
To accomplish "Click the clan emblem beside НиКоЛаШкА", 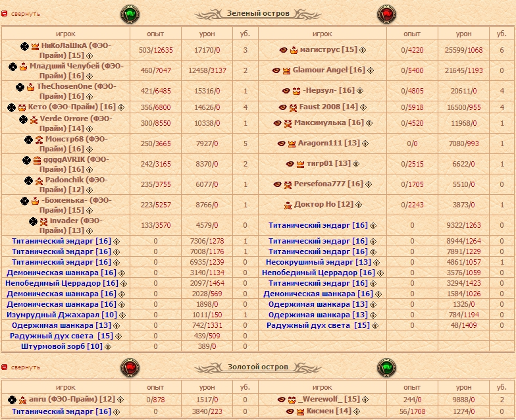I will pyautogui.click(x=25, y=46).
